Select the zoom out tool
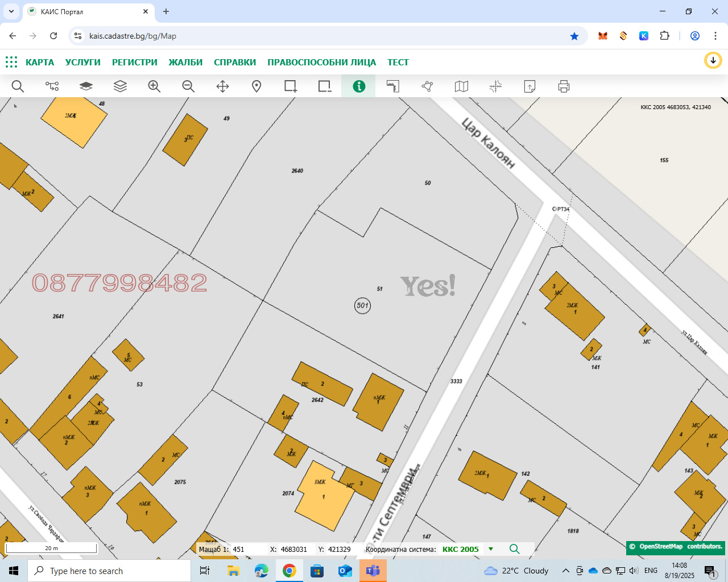Screen dimensions: 728x582 (188, 86)
